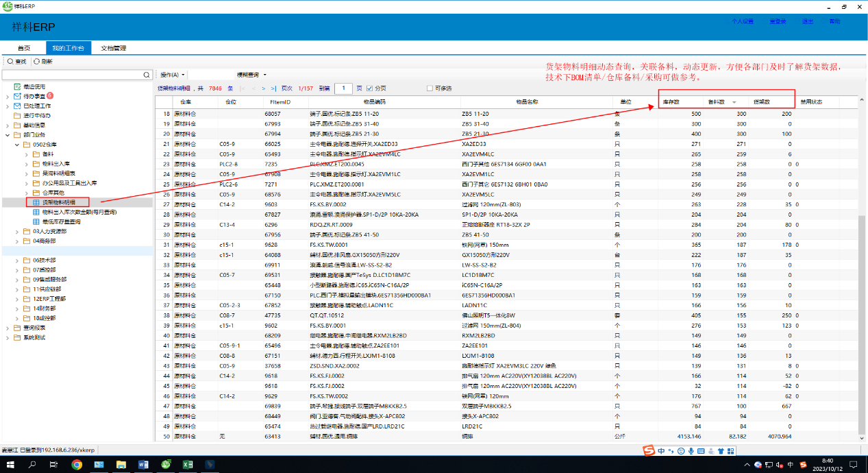Switch to the 首页 tab
Viewport: 868px width, 473px height.
[23, 48]
